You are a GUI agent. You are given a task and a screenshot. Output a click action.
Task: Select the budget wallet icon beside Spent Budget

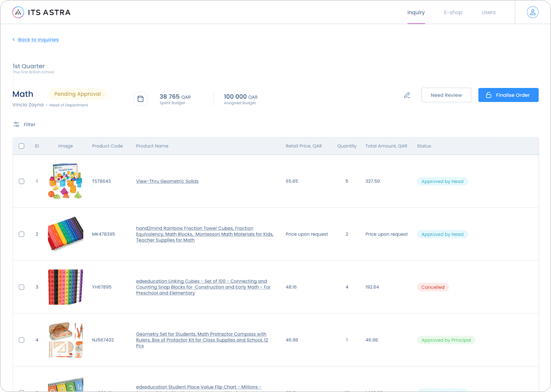141,98
